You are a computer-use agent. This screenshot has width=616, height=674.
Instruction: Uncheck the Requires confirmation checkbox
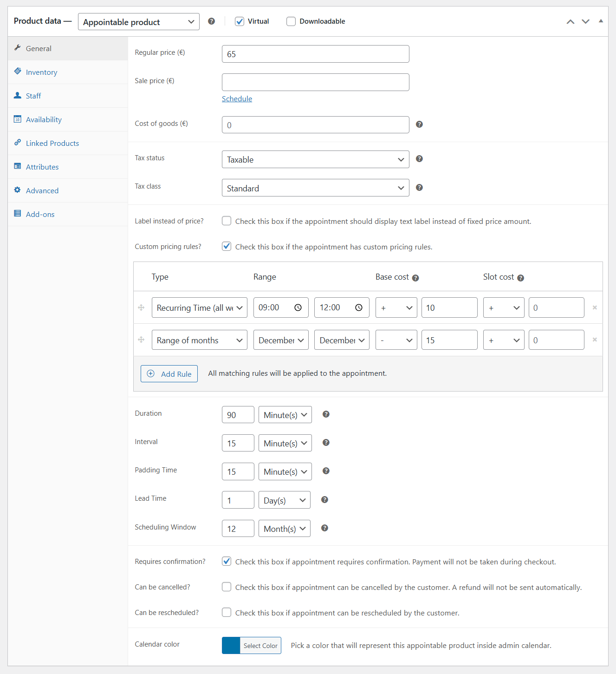(227, 561)
